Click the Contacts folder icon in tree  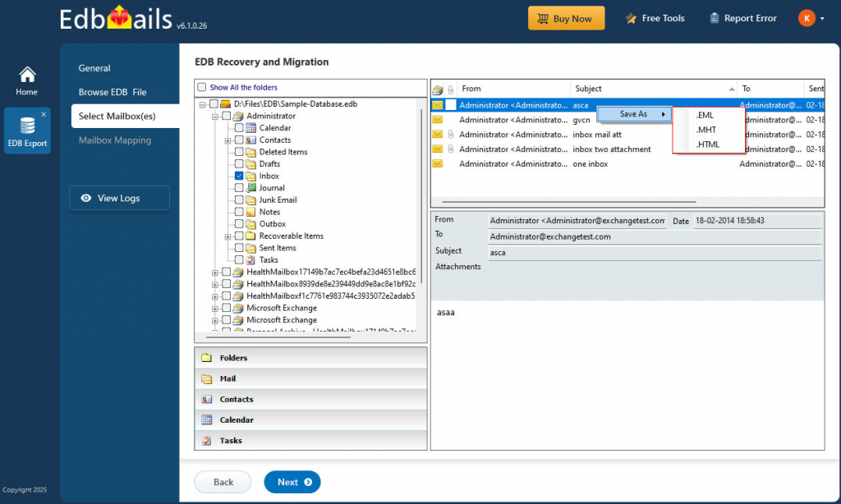pos(250,140)
